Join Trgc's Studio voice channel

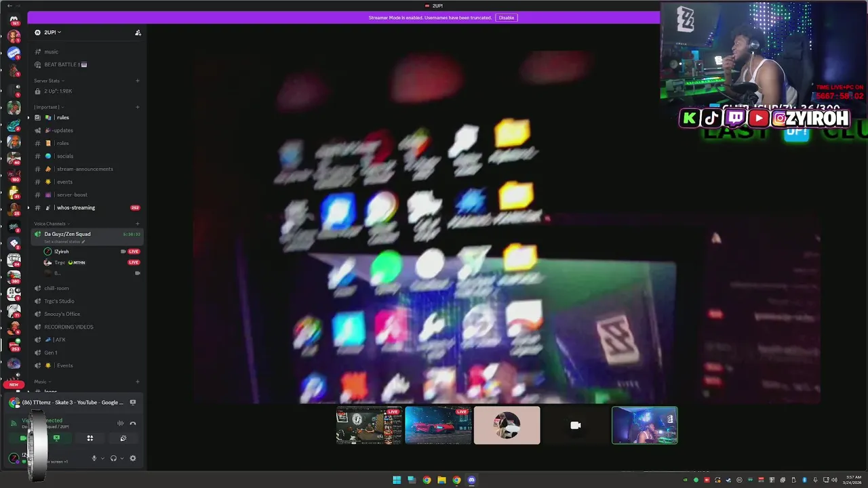(87, 301)
